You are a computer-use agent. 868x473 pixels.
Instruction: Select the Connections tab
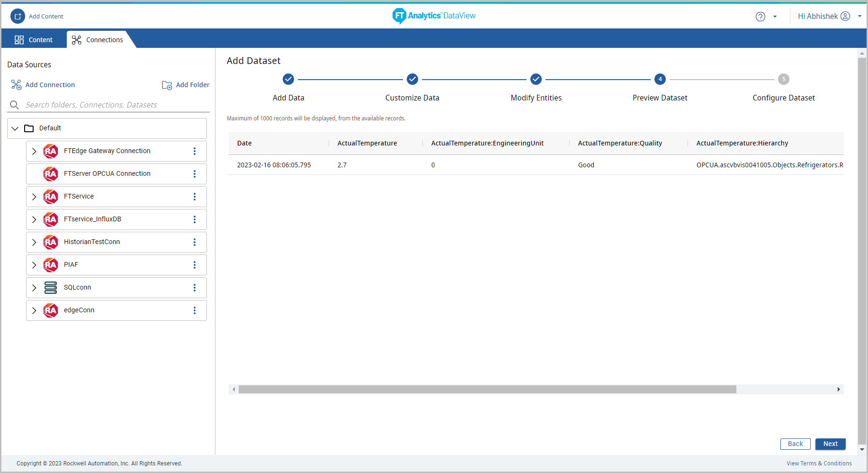click(x=98, y=40)
